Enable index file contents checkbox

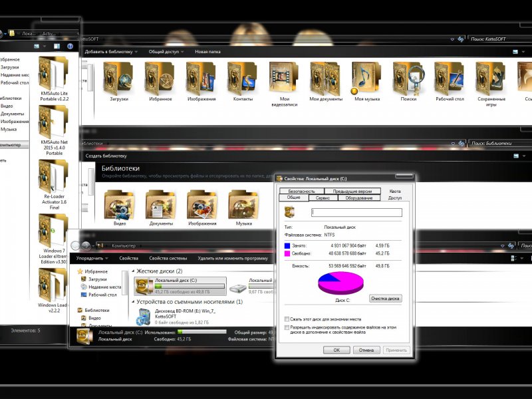click(287, 328)
